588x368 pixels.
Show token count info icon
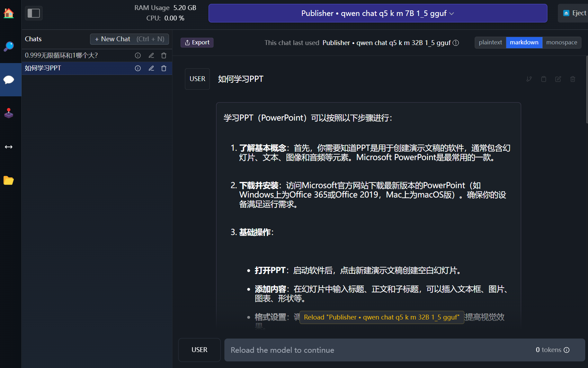[x=567, y=350]
